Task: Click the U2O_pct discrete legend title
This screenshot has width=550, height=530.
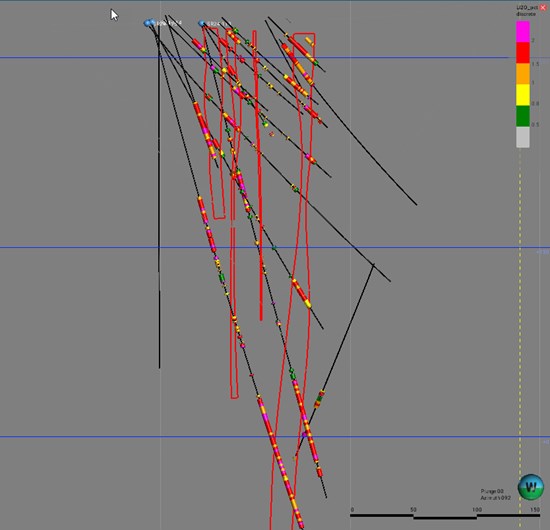Action: [x=526, y=11]
